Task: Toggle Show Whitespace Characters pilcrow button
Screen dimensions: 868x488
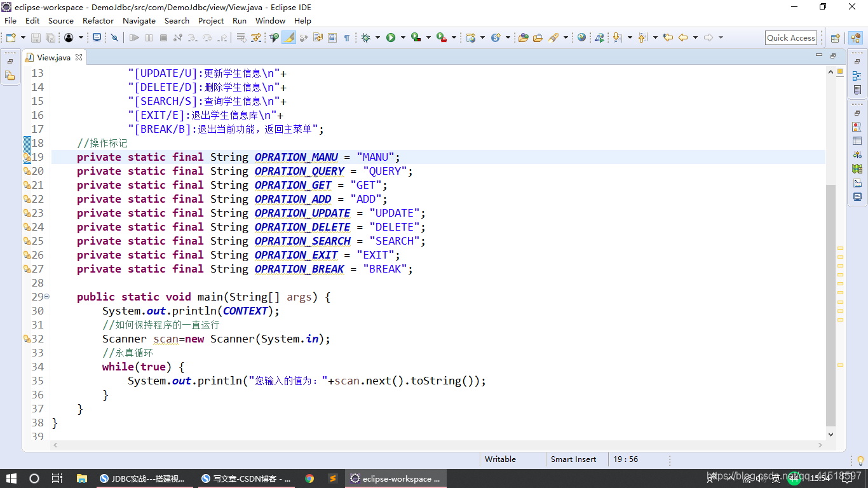Action: pos(346,38)
